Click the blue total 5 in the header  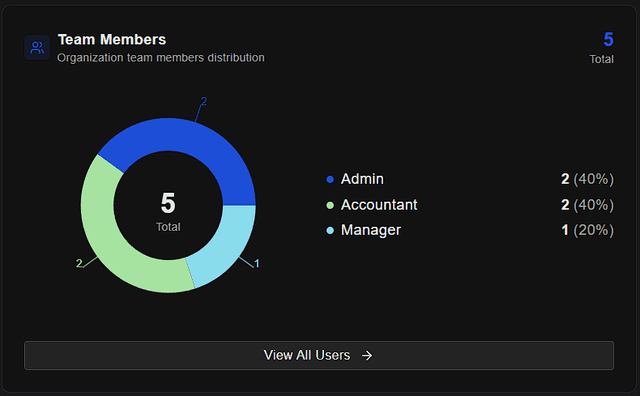pos(608,40)
